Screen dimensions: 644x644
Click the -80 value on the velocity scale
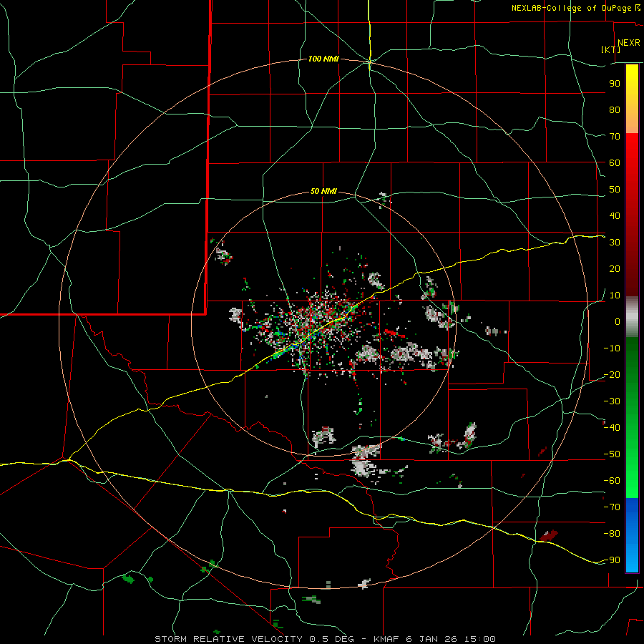[x=612, y=534]
